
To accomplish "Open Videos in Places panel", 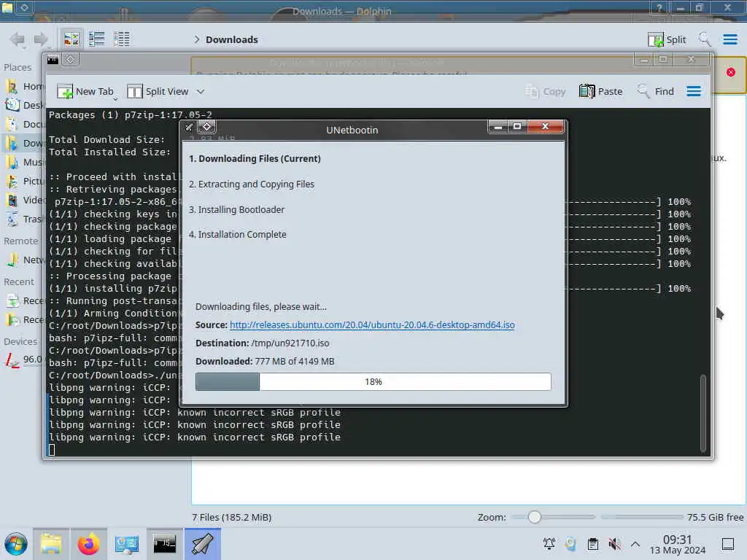I will [24, 200].
